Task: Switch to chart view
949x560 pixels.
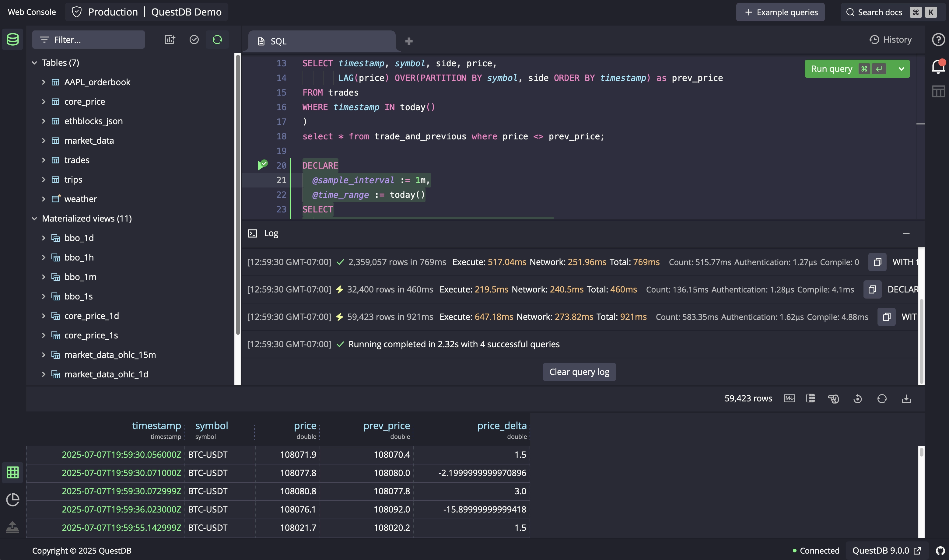Action: [12, 500]
